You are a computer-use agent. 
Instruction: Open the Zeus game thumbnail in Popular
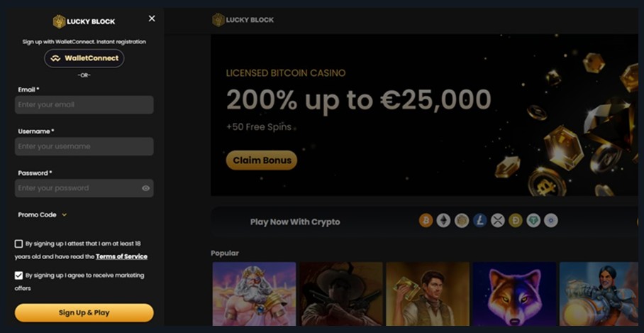tap(254, 293)
